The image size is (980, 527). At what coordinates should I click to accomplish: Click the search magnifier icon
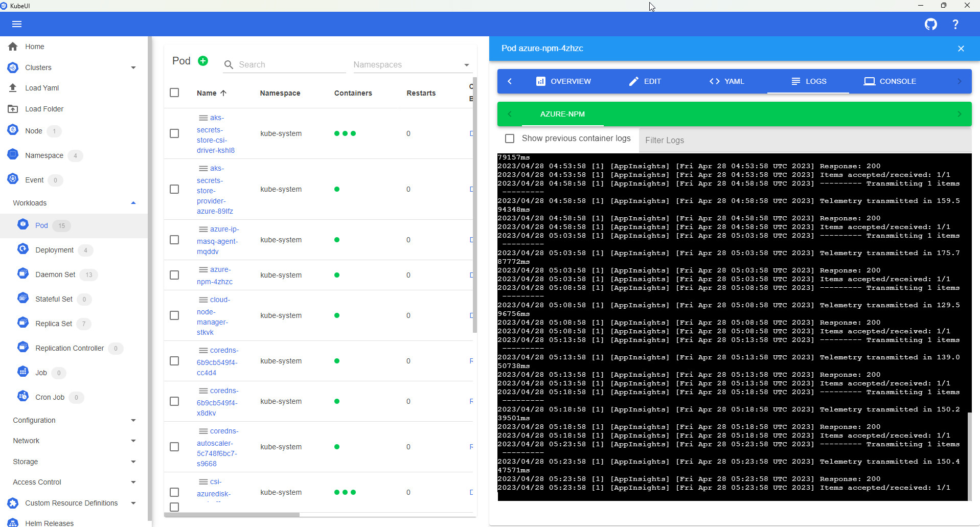229,65
